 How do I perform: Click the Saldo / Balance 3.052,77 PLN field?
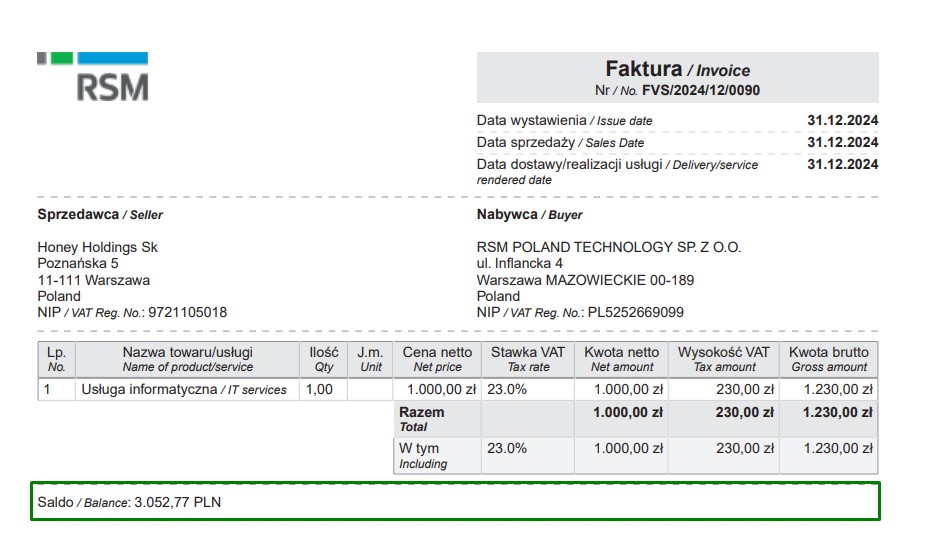(x=454, y=502)
